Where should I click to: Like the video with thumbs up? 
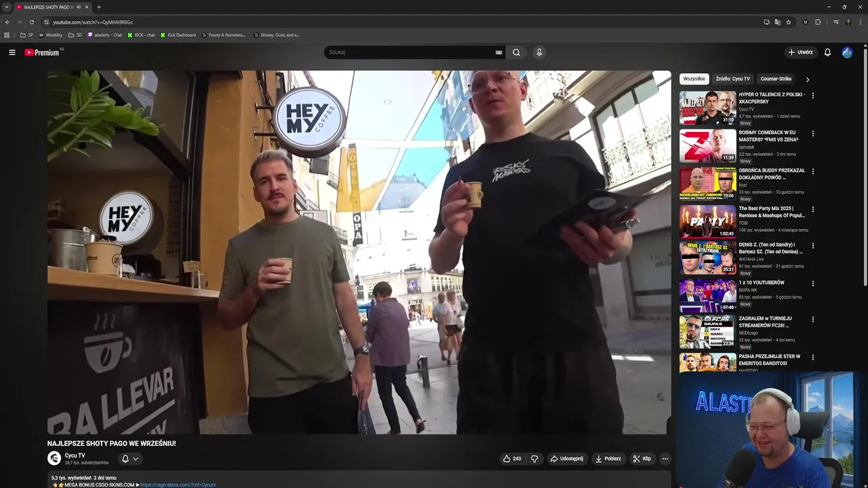pyautogui.click(x=512, y=459)
